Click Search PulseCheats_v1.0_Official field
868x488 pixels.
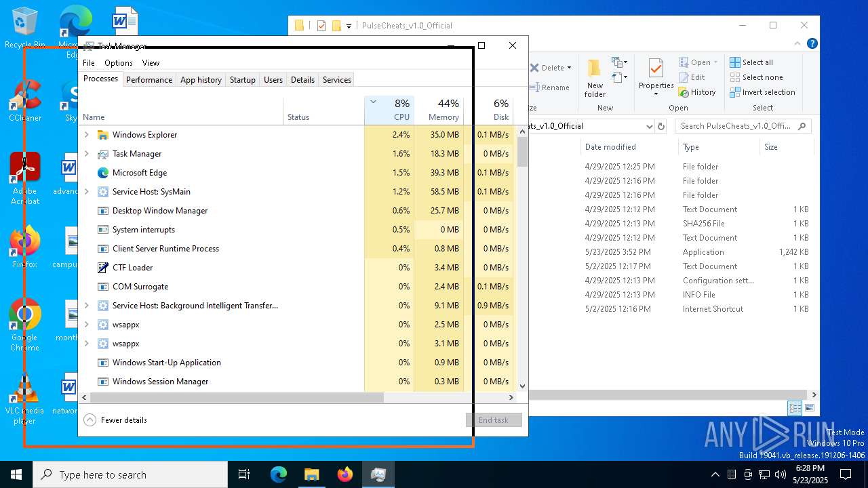(742, 126)
